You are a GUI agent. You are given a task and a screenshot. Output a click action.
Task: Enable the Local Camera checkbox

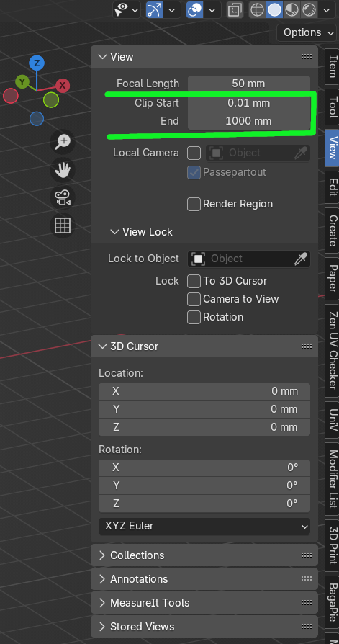coord(194,153)
